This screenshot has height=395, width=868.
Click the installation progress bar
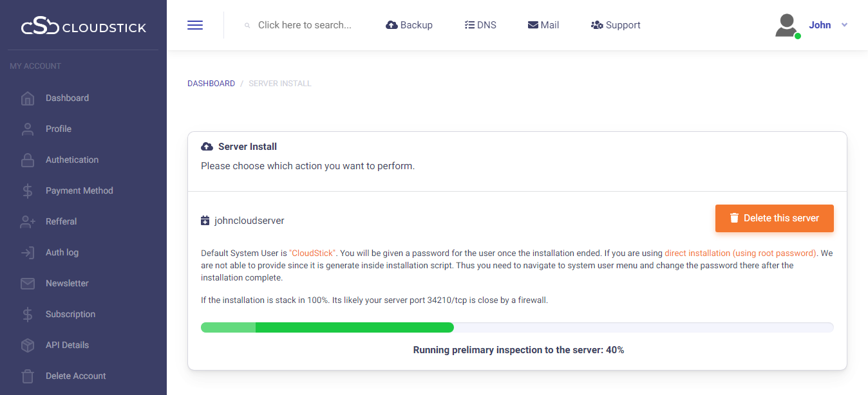click(517, 327)
